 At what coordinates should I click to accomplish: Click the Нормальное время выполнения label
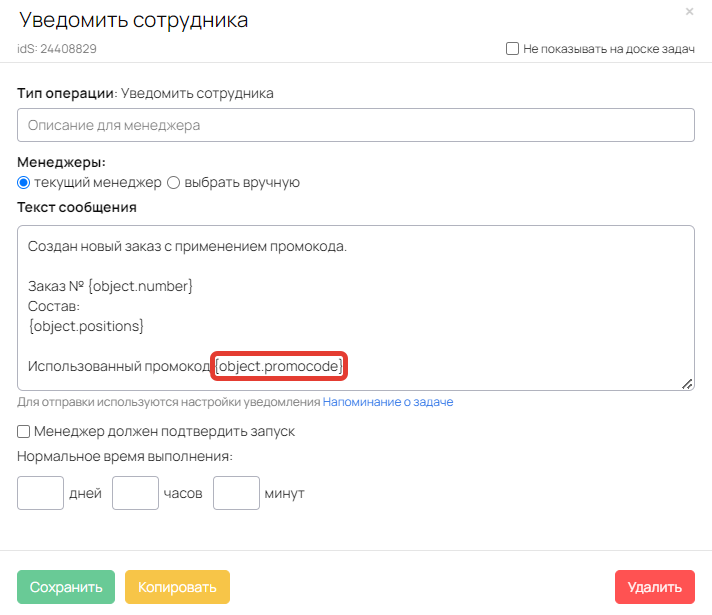point(125,456)
